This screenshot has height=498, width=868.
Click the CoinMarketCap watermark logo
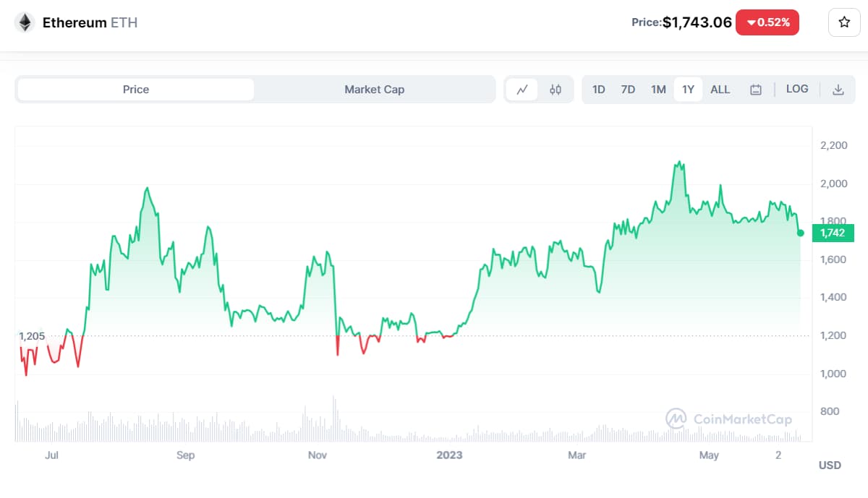(729, 419)
